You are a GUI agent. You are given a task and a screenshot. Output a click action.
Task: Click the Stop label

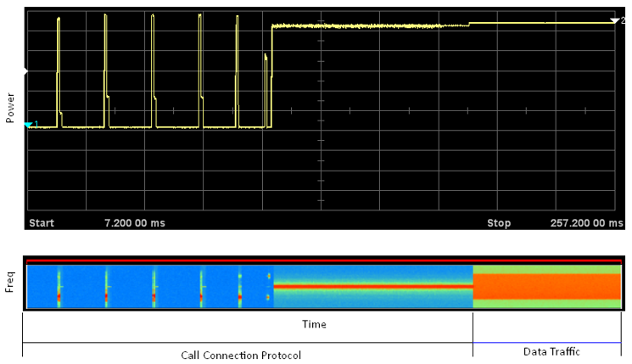(499, 223)
